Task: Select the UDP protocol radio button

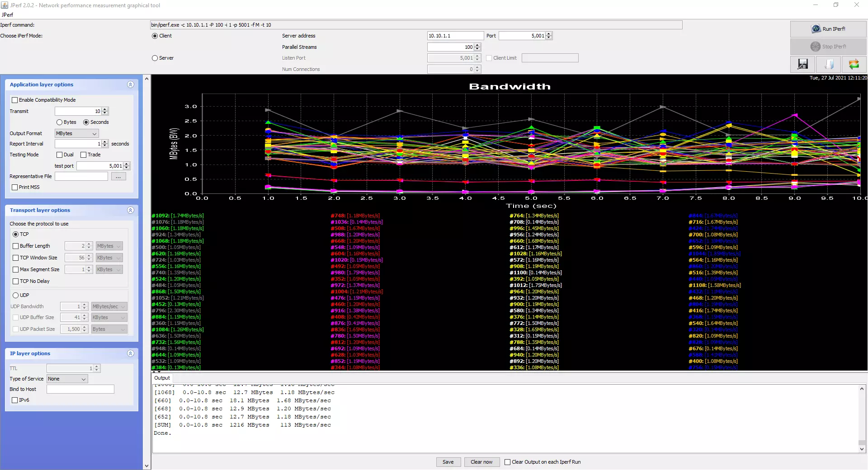Action: tap(16, 295)
